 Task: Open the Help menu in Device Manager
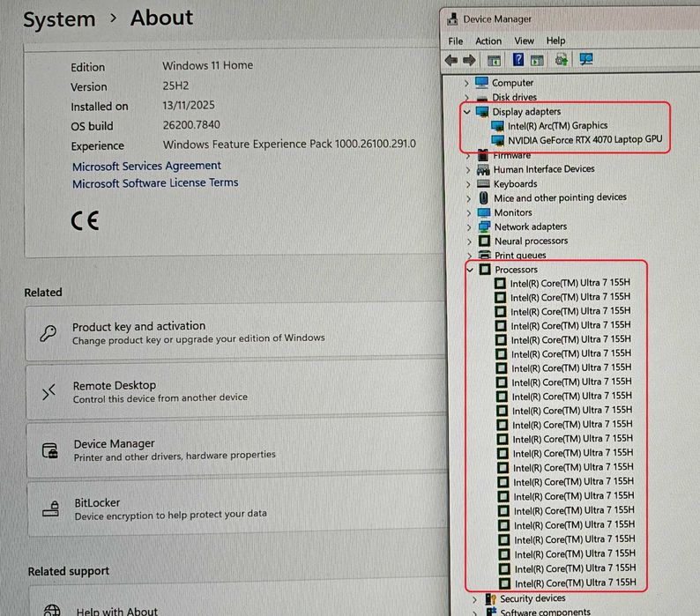pyautogui.click(x=555, y=41)
